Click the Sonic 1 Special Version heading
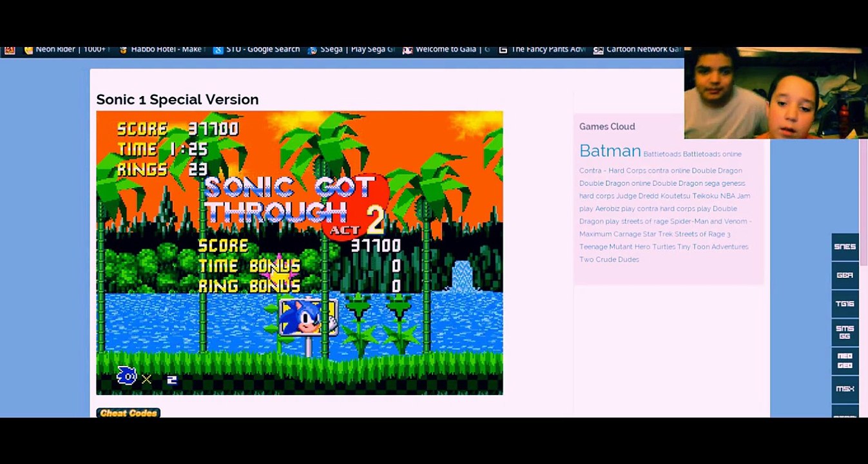868x464 pixels. pos(177,99)
